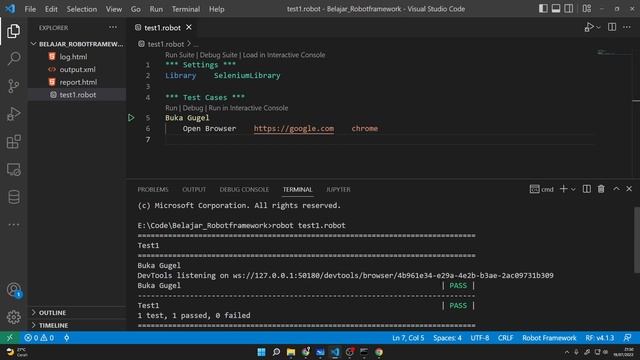
Task: Click Run in Interactive Console code lens
Action: (x=248, y=108)
